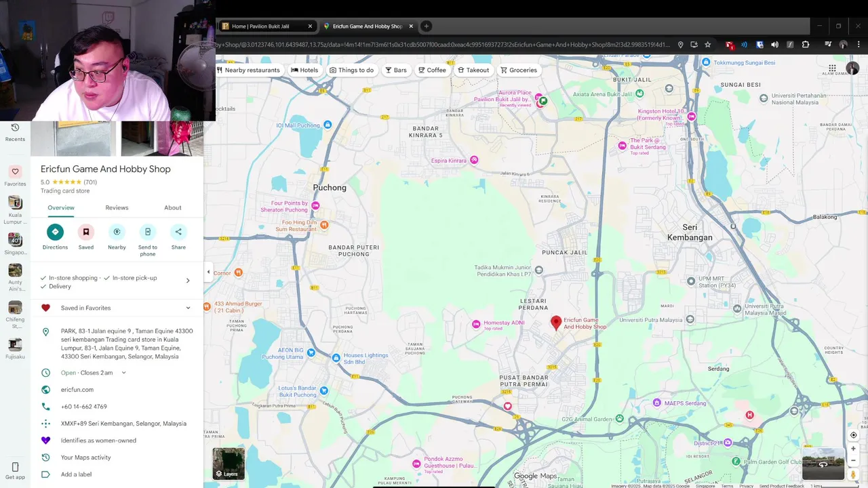Click Homestay ADNI map marker
The height and width of the screenshot is (488, 868).
coord(476,324)
